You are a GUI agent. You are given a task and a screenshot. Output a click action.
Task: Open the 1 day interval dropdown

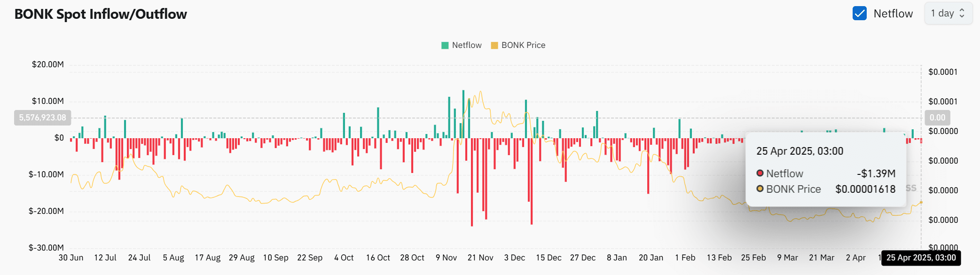click(948, 14)
